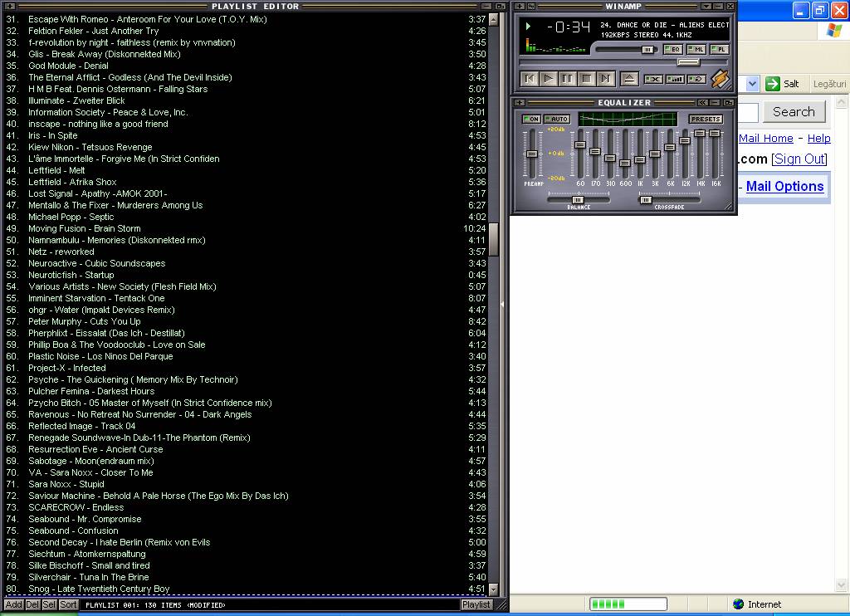850x616 pixels.
Task: Stop playback with the Stop button
Action: click(587, 79)
